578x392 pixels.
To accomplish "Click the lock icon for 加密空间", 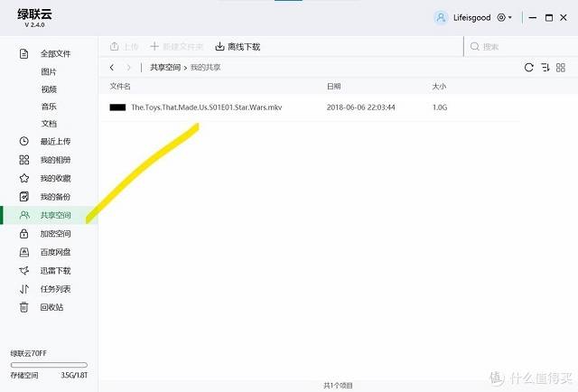I will (x=24, y=233).
